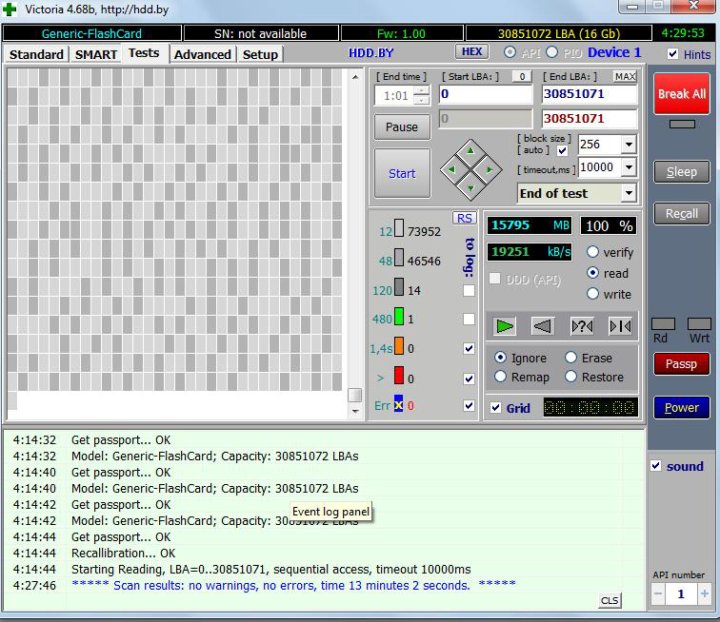The image size is (720, 622).
Task: Click the forward sequential scan play icon
Action: (x=506, y=325)
